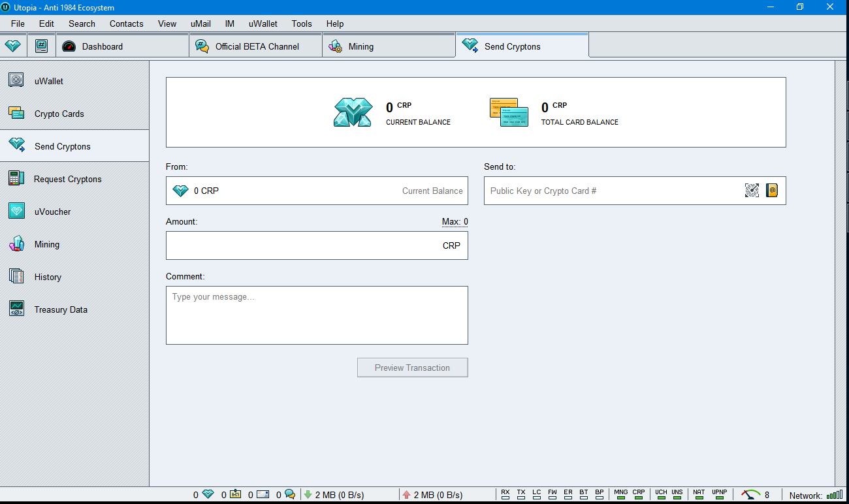The width and height of the screenshot is (849, 504).
Task: Open the address book contact icon
Action: [772, 191]
